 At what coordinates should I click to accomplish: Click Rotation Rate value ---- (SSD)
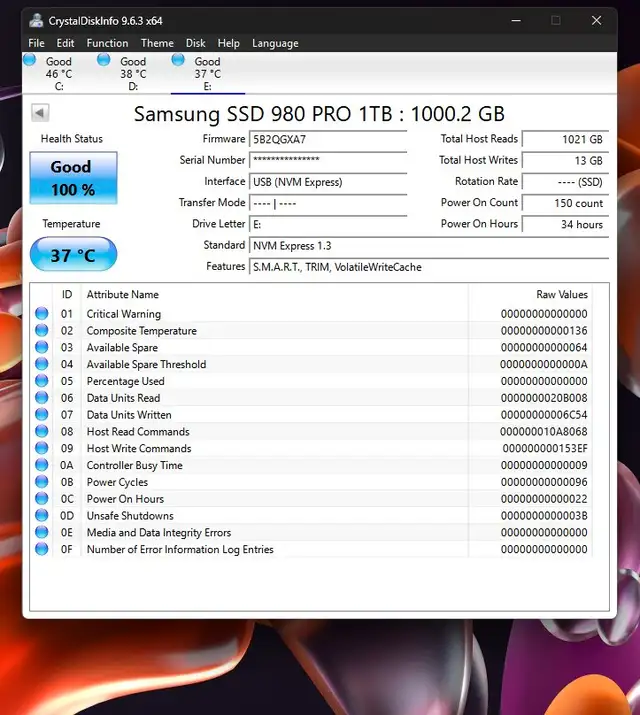pyautogui.click(x=565, y=182)
